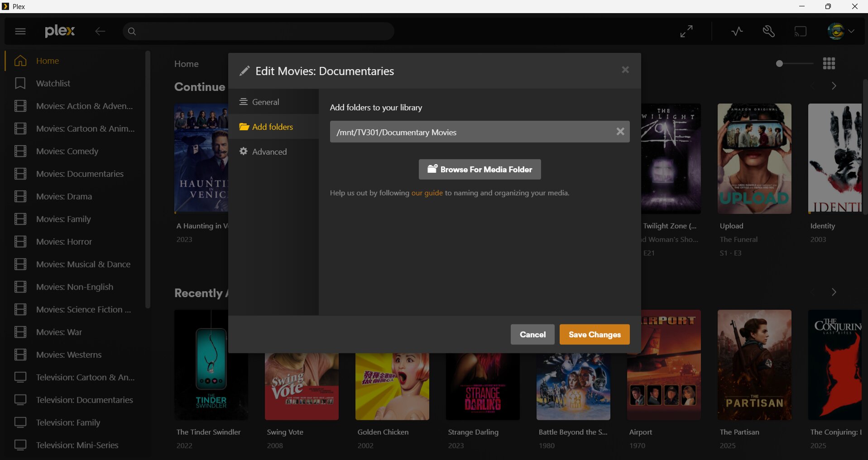This screenshot has height=460, width=868.
Task: Open the Upload poster thumbnail
Action: tap(754, 159)
